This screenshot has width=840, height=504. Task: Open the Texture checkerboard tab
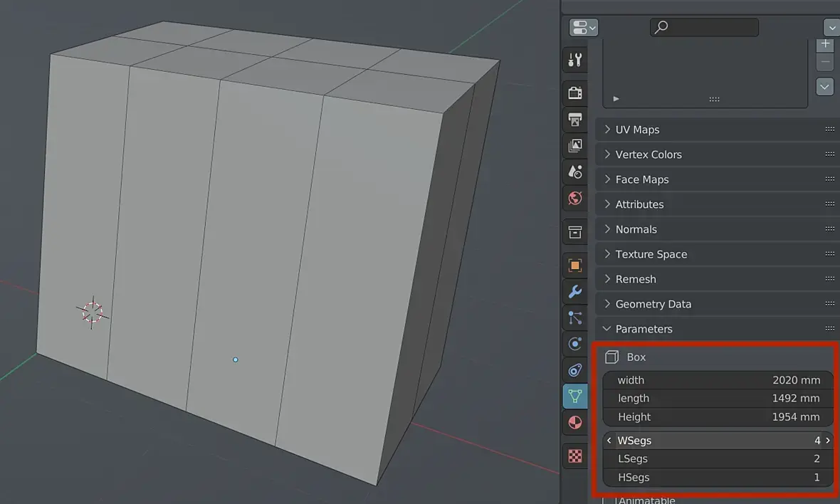[x=574, y=456]
